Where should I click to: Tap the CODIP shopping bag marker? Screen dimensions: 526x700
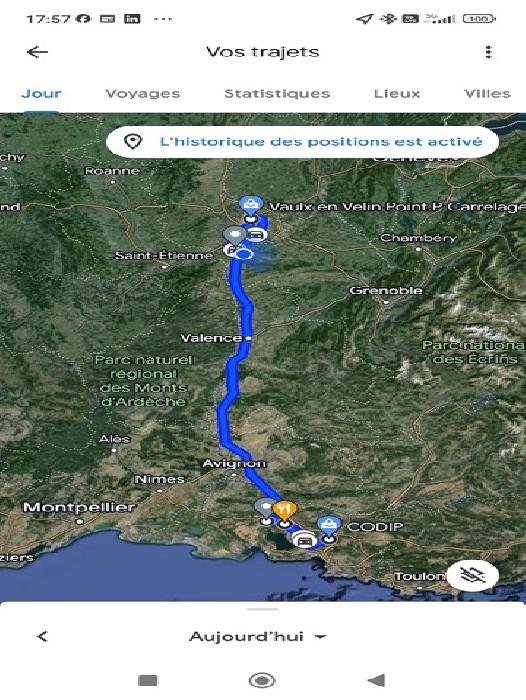click(329, 526)
